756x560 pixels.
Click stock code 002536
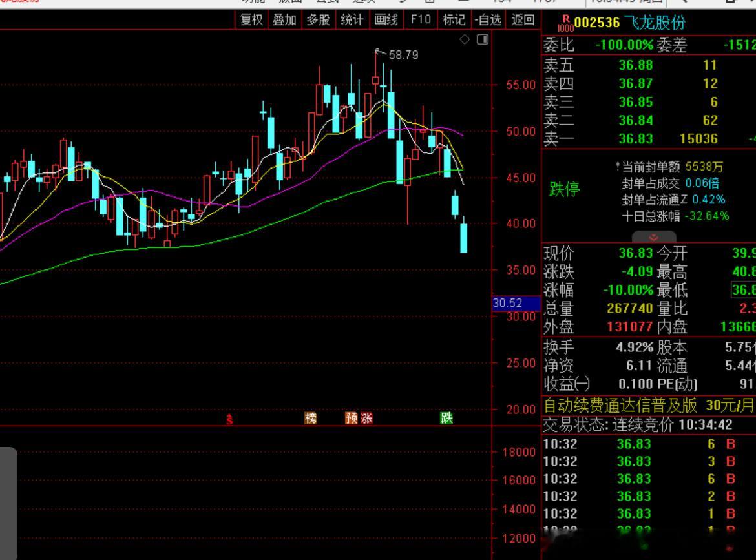(597, 23)
